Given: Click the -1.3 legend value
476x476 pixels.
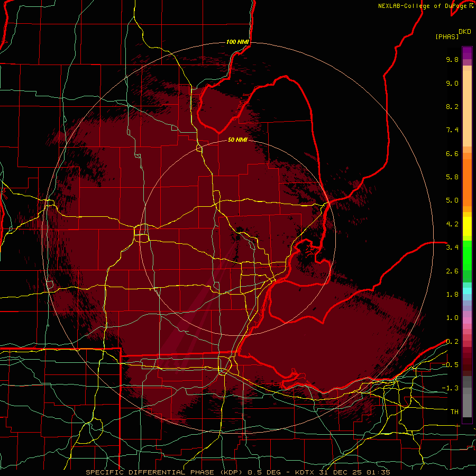Looking at the screenshot, I should (450, 388).
